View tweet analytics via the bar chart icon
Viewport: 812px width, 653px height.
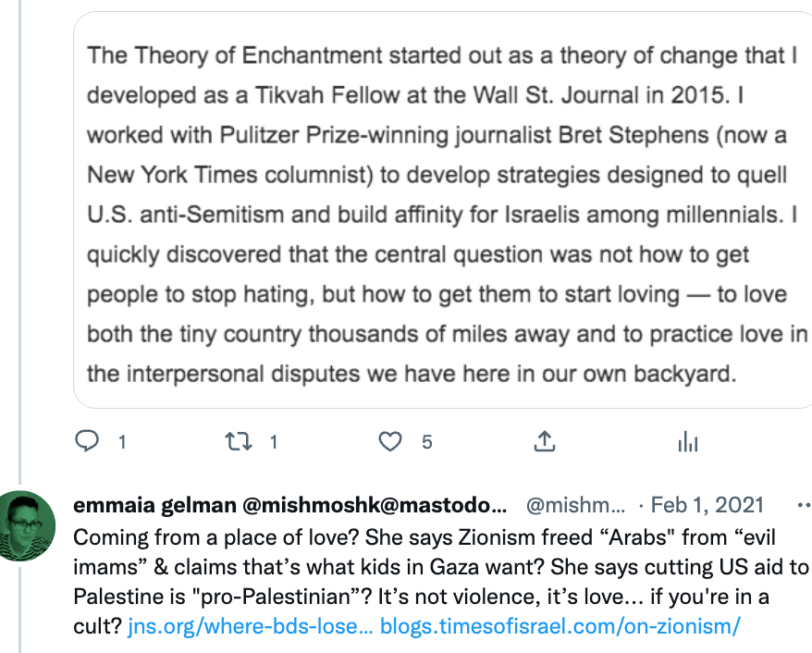tap(688, 441)
